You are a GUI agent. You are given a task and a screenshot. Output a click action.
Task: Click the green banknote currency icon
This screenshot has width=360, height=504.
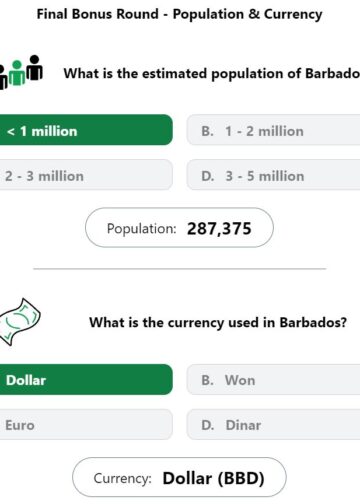[20, 322]
